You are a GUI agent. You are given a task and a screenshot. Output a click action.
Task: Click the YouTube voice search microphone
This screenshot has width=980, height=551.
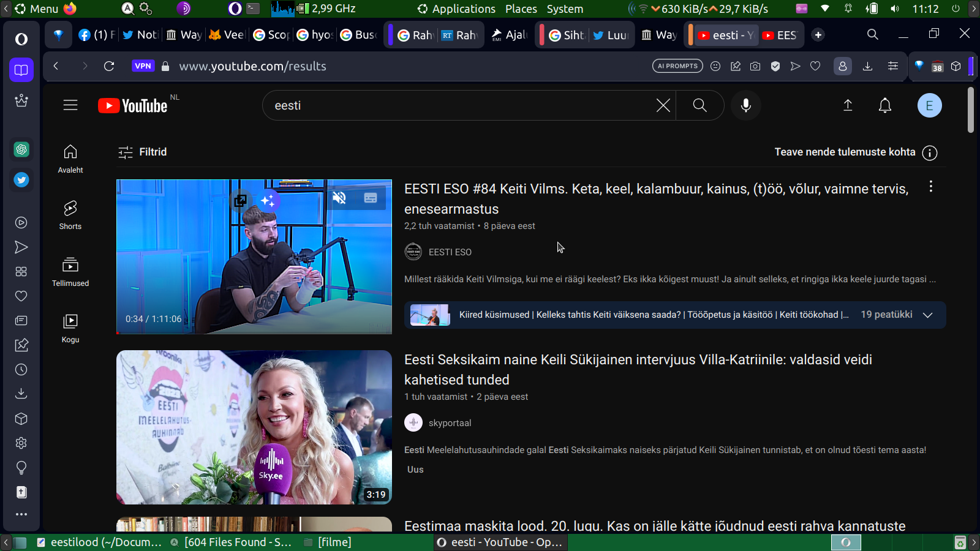click(745, 105)
